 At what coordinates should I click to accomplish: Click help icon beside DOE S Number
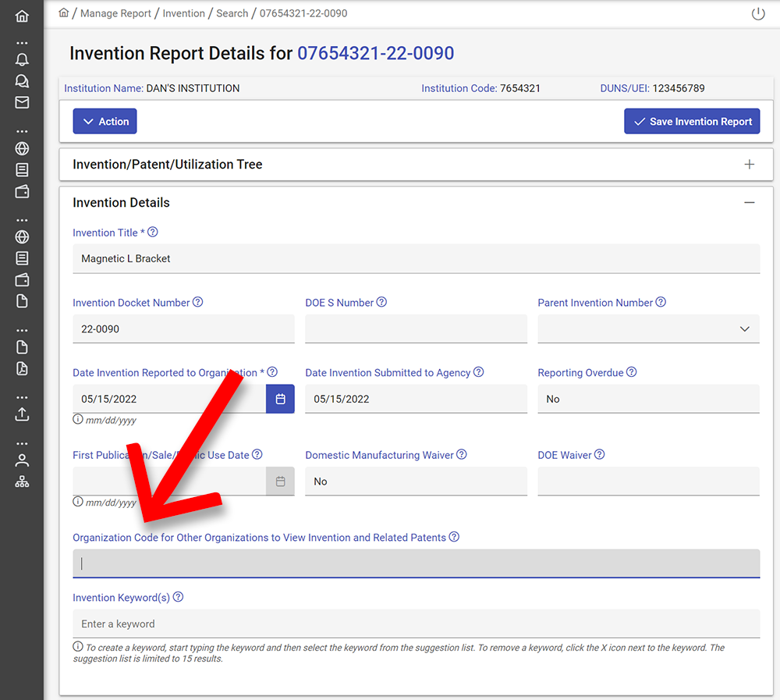(x=381, y=302)
